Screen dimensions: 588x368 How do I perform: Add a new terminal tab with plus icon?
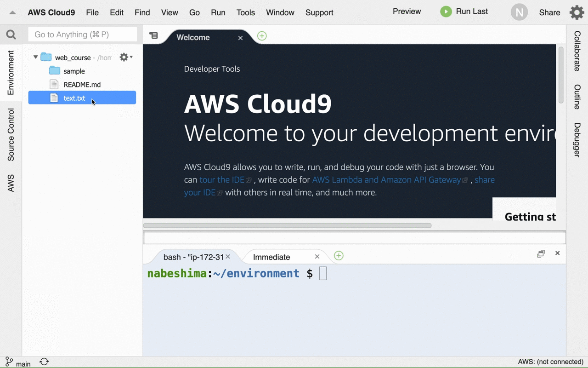(x=339, y=255)
